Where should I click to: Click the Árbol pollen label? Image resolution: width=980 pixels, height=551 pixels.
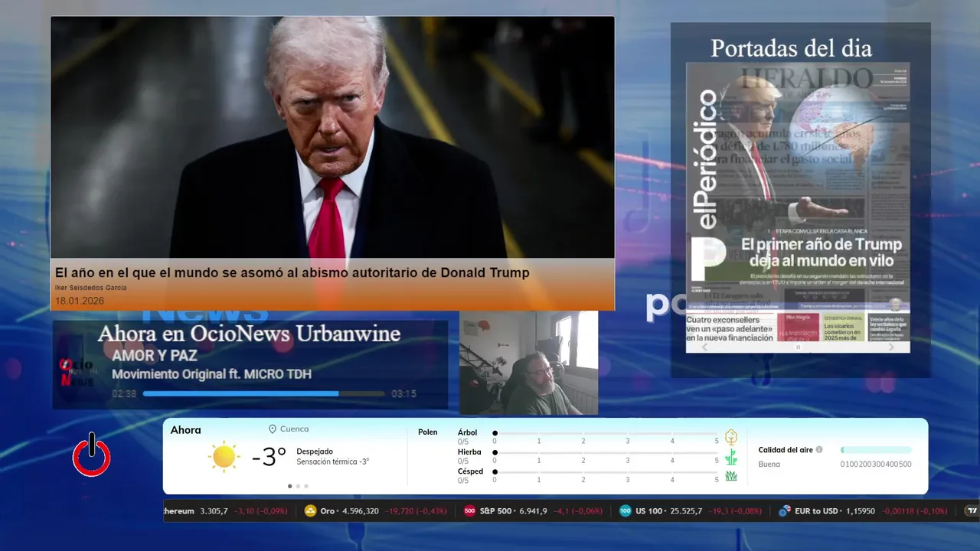tap(467, 432)
